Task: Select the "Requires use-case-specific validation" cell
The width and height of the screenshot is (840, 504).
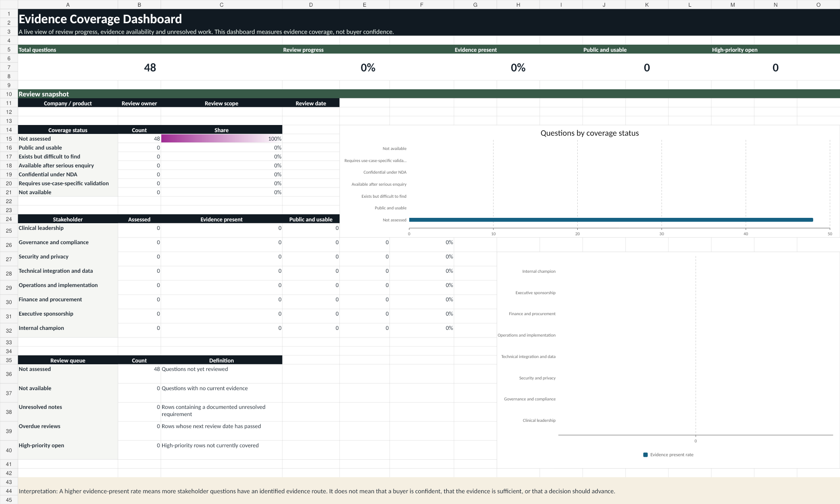Action: point(68,183)
